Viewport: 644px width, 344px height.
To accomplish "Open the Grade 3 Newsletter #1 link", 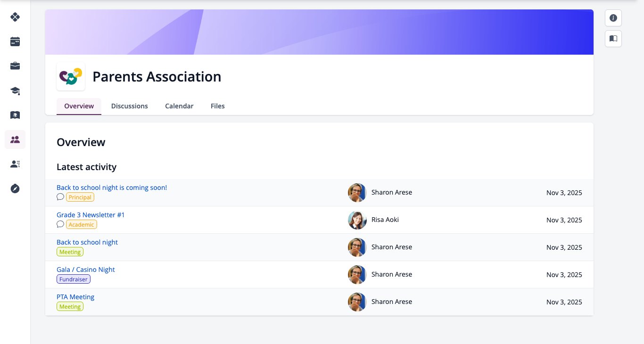I will coord(91,215).
